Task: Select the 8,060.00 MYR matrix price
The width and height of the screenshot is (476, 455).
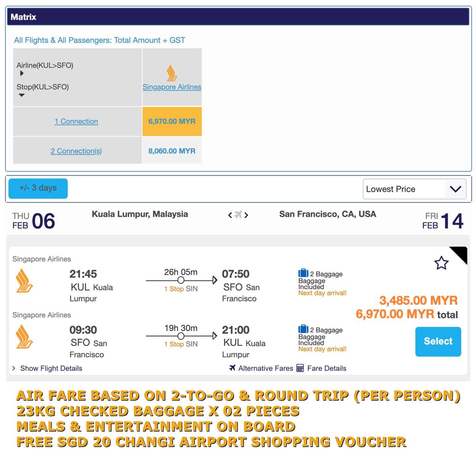Action: 172,151
